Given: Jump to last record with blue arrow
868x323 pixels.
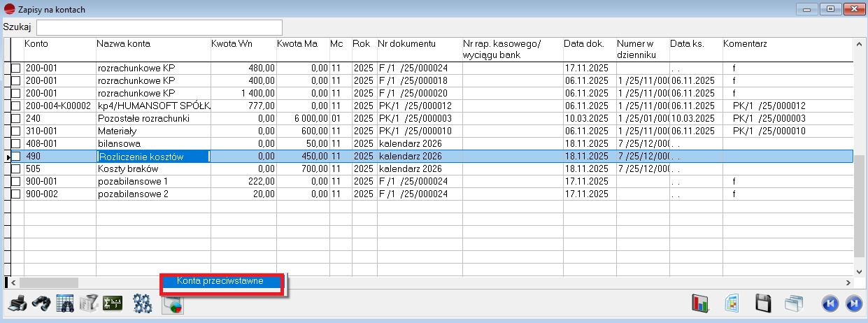Looking at the screenshot, I should click(853, 304).
